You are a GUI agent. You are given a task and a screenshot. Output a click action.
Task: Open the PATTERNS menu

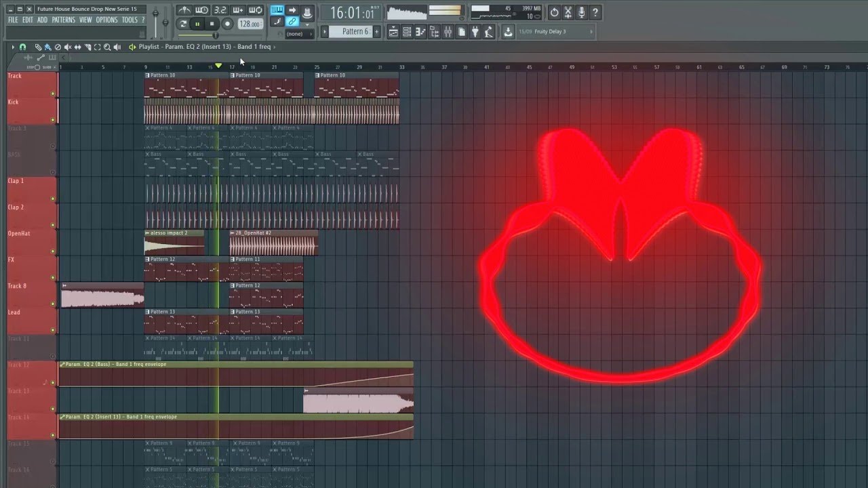[x=63, y=20]
